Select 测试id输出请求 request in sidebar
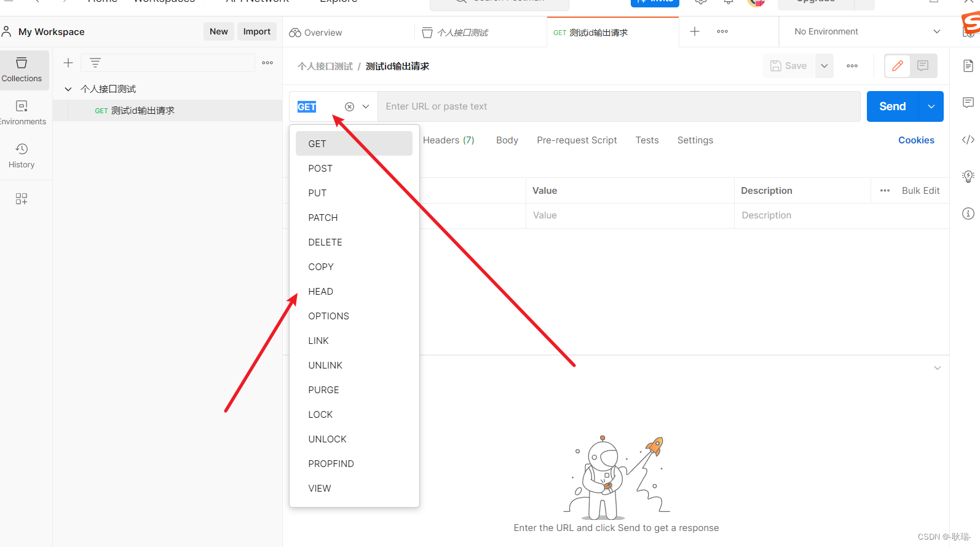 pos(167,111)
